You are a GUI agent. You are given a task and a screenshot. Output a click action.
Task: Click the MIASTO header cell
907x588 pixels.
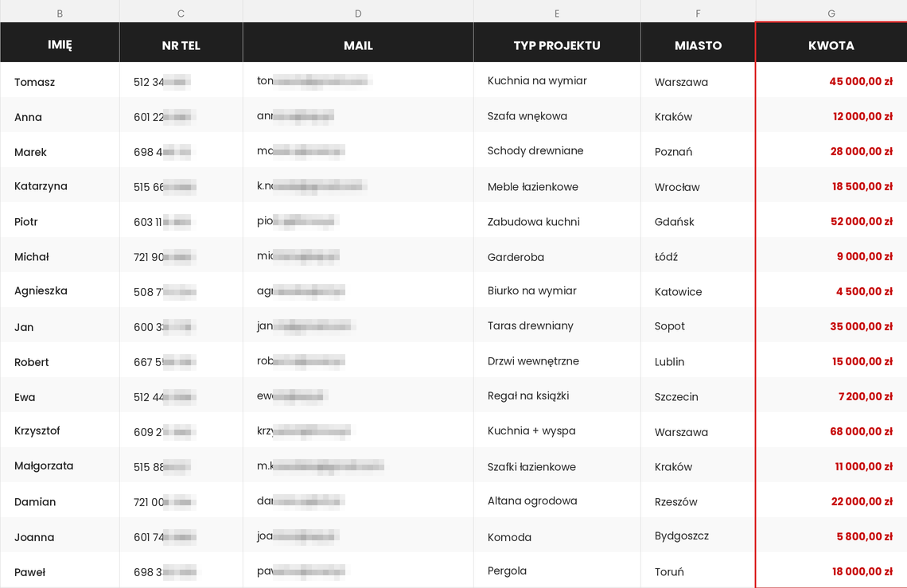coord(699,42)
